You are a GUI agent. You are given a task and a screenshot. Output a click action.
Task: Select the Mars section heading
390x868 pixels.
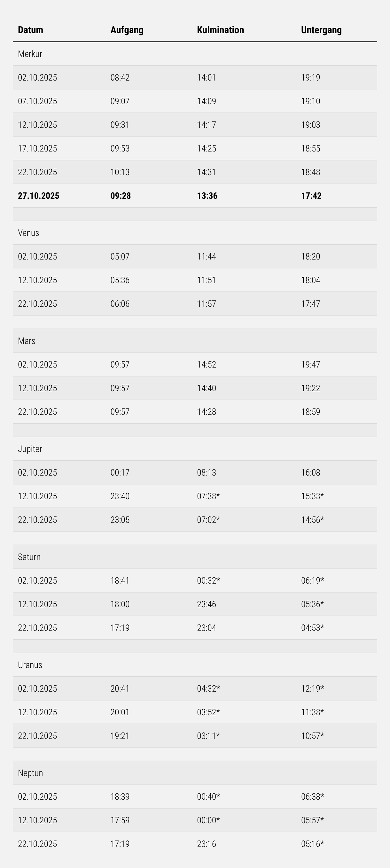(x=27, y=341)
